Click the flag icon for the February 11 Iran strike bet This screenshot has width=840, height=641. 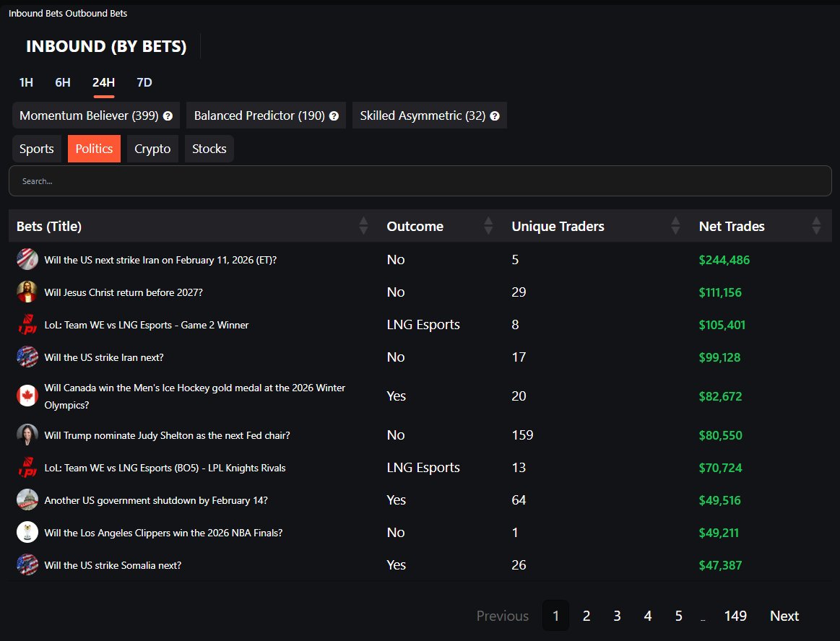coord(27,260)
